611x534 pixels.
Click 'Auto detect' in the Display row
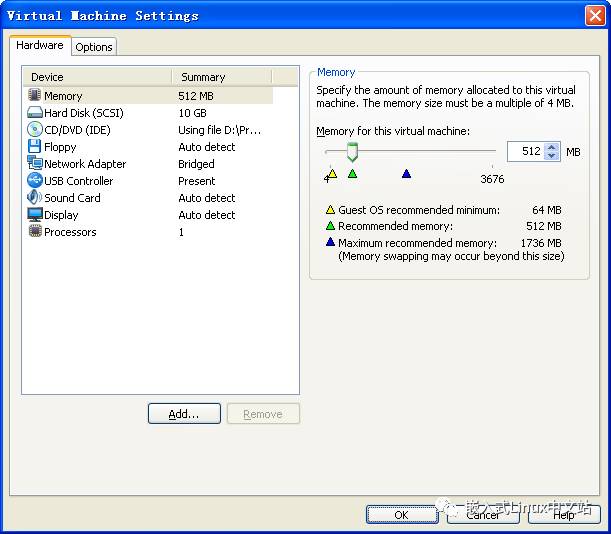207,215
